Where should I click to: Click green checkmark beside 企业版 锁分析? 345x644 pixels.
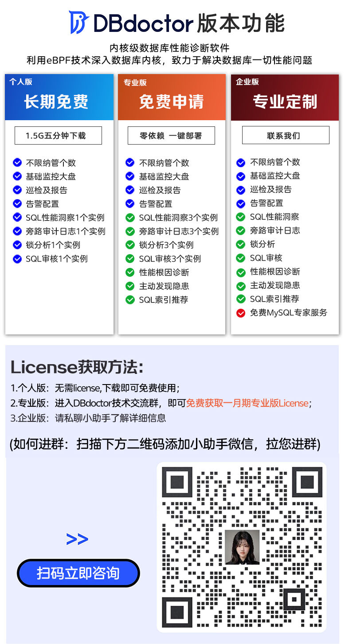coord(241,244)
